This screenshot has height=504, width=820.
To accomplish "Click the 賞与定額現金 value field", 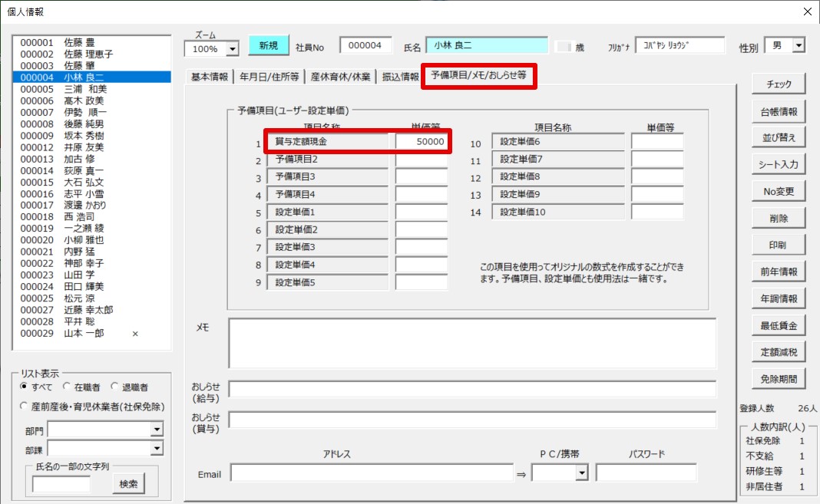I will point(422,142).
